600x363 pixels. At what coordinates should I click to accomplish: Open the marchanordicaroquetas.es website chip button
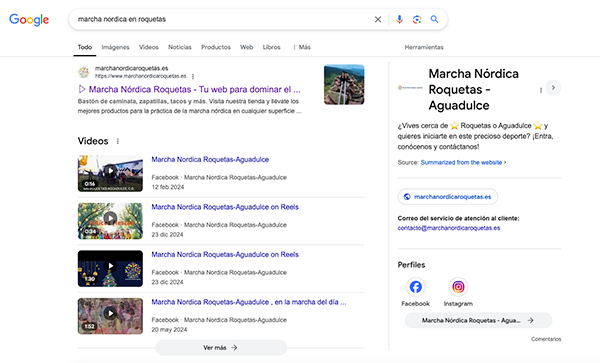(448, 197)
